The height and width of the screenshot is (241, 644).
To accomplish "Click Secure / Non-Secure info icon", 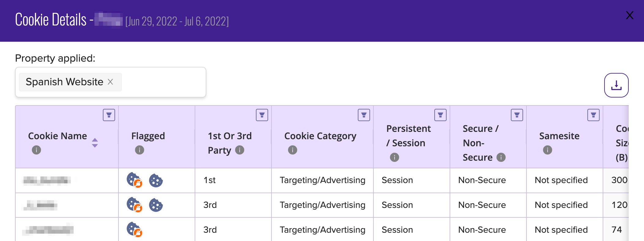I will 501,157.
